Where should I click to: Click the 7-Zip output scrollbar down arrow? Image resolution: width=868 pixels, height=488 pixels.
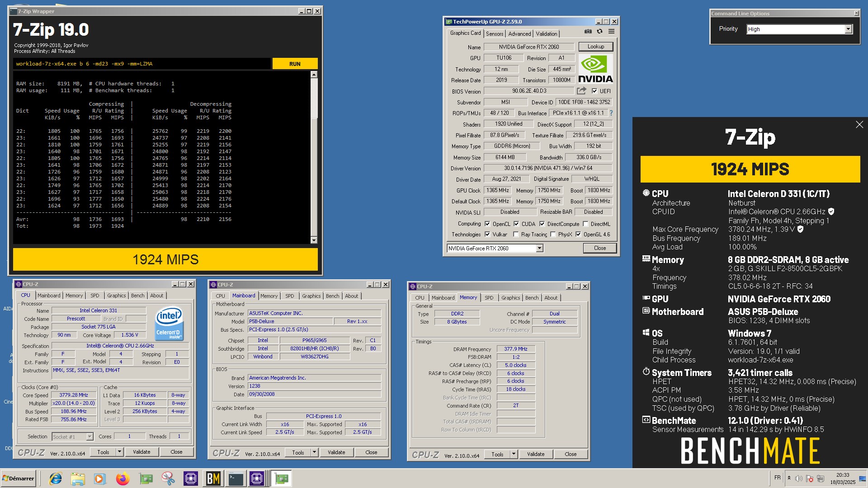(314, 240)
